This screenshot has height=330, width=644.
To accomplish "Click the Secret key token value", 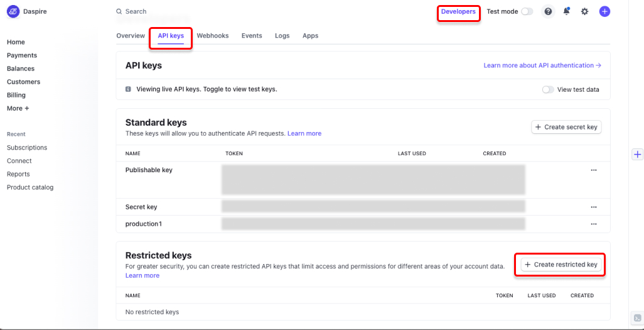I will [373, 206].
